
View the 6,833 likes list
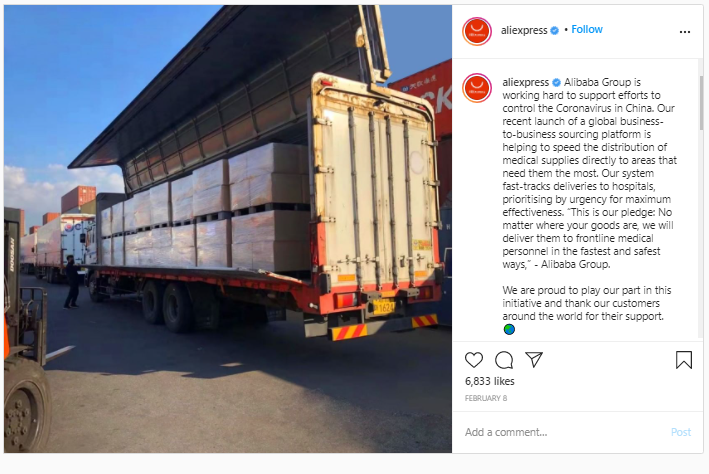tap(490, 381)
